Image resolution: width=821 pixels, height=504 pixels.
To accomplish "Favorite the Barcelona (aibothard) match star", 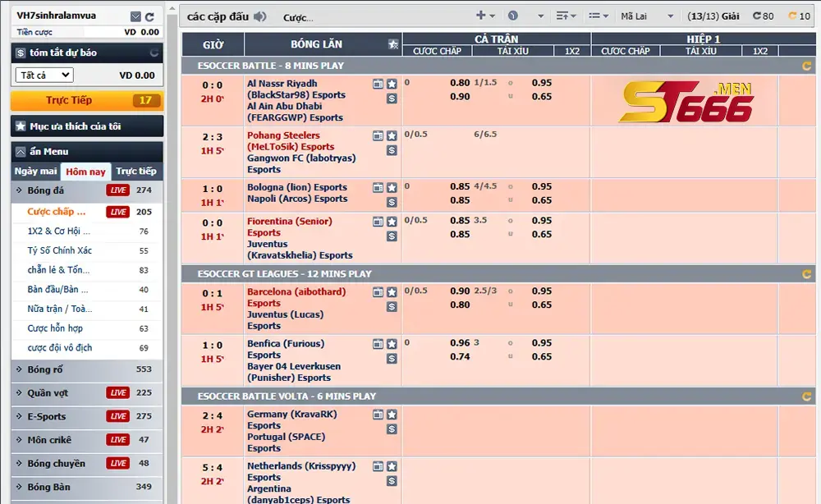I will point(392,292).
